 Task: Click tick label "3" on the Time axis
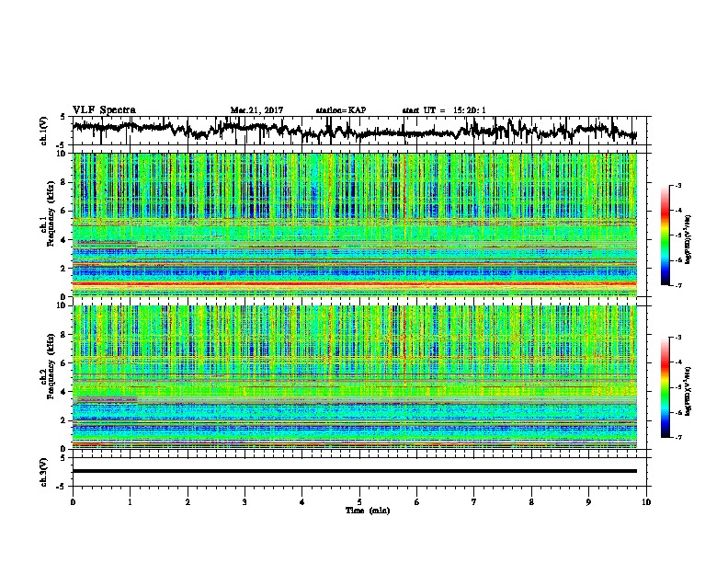click(245, 502)
